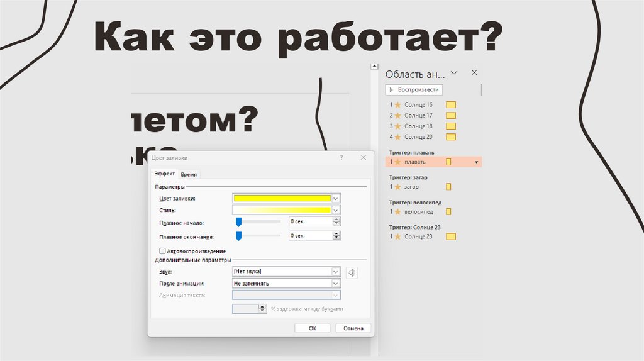This screenshot has width=644, height=361.
Task: Click the yellow timing bar for Солнце 23
Action: (x=451, y=236)
